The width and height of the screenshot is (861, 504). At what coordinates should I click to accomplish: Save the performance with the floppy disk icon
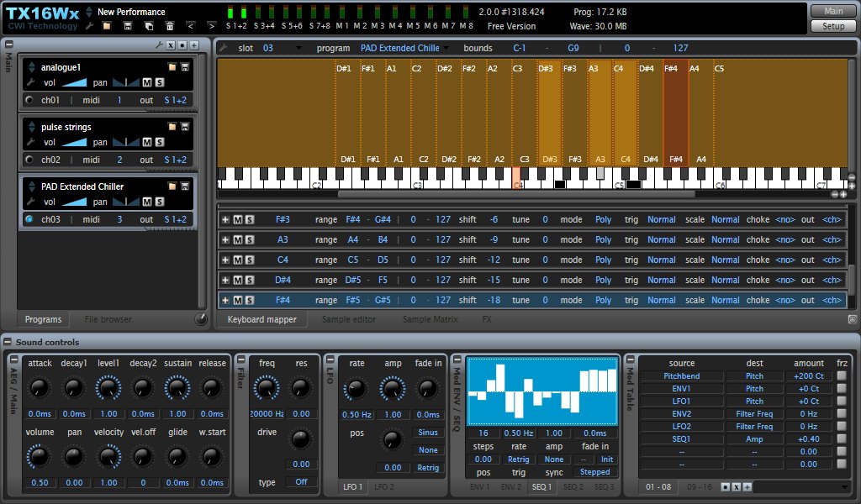click(x=128, y=26)
